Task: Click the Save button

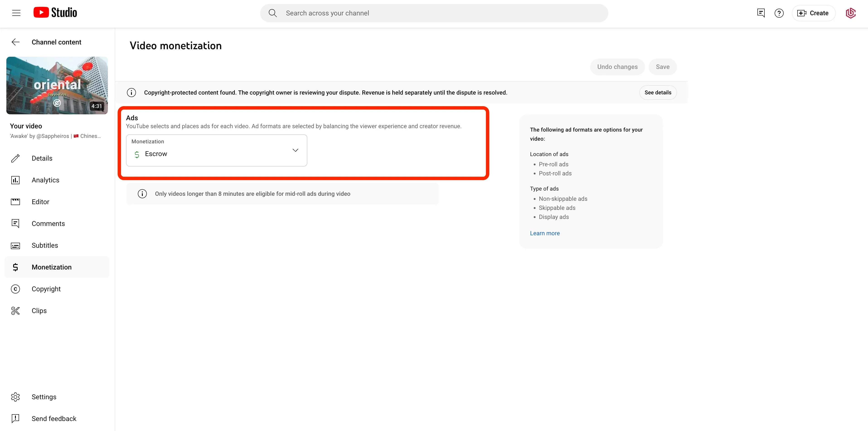Action: [662, 67]
